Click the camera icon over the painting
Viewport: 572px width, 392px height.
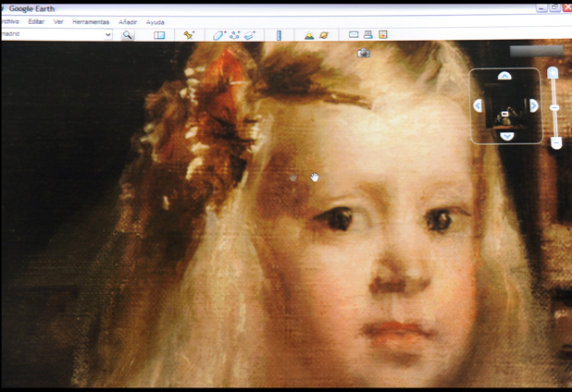click(x=364, y=54)
